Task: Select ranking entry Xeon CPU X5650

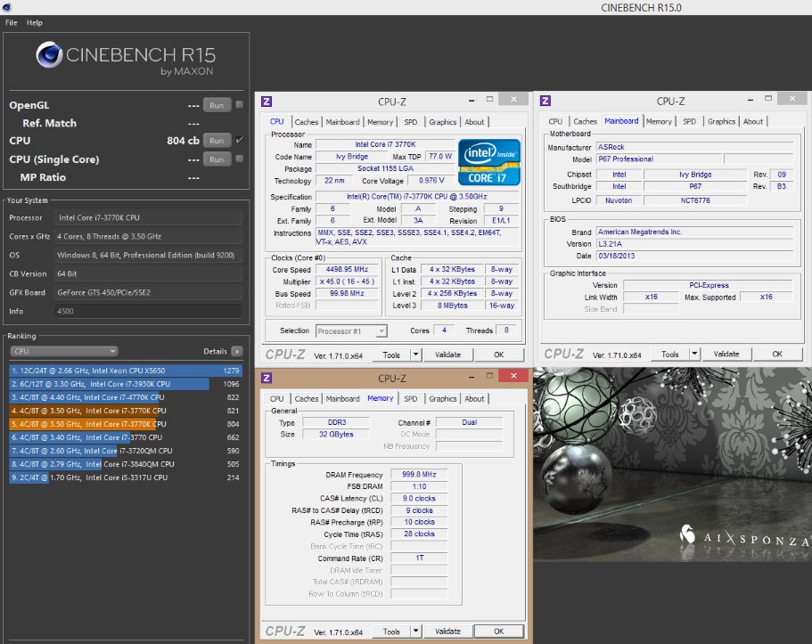Action: coord(126,371)
